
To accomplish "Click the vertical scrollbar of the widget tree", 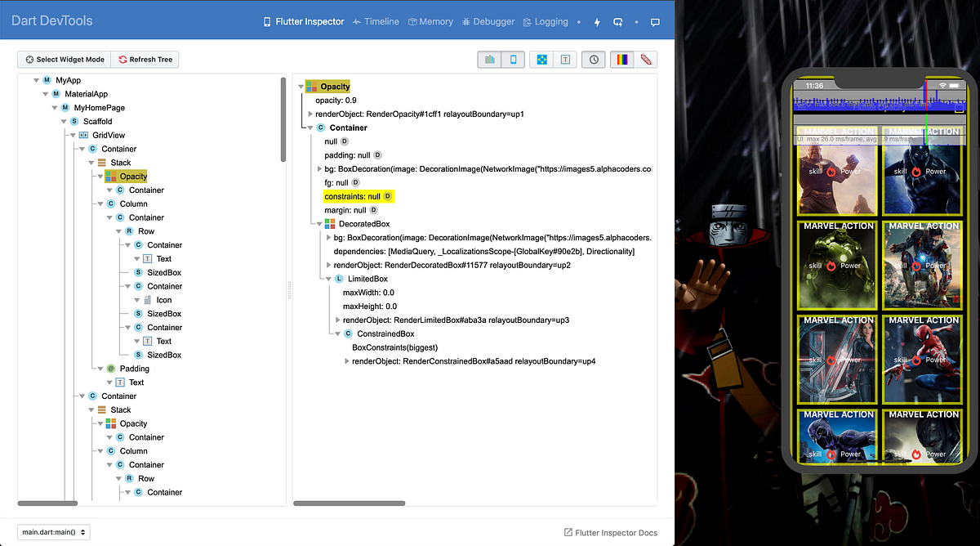I will coord(283,119).
